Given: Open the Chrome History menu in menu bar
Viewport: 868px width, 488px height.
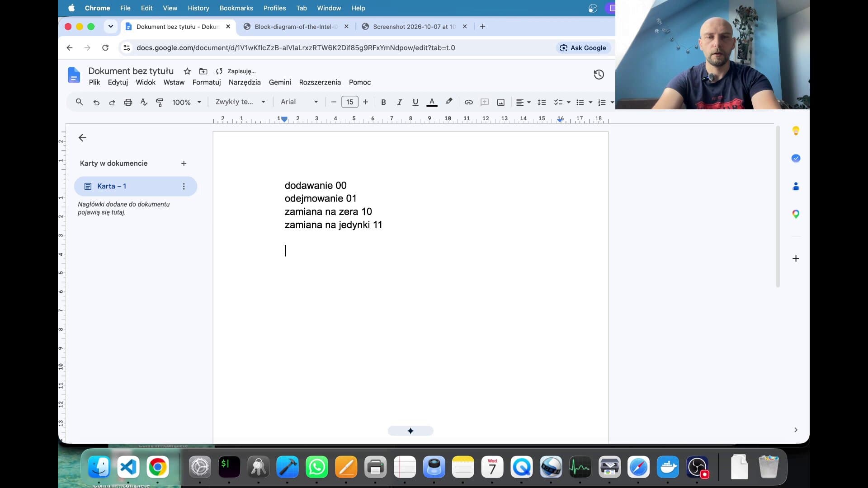Looking at the screenshot, I should [x=198, y=8].
